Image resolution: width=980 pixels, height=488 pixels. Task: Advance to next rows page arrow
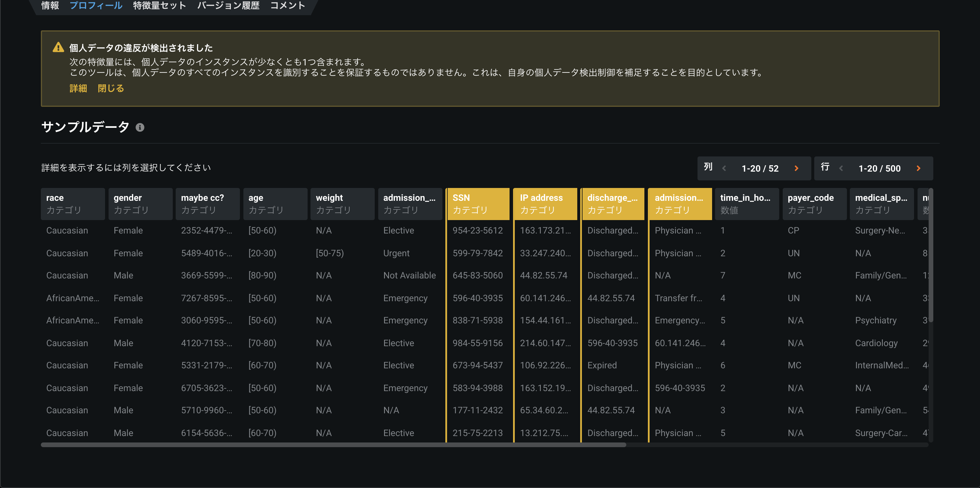[x=918, y=168]
